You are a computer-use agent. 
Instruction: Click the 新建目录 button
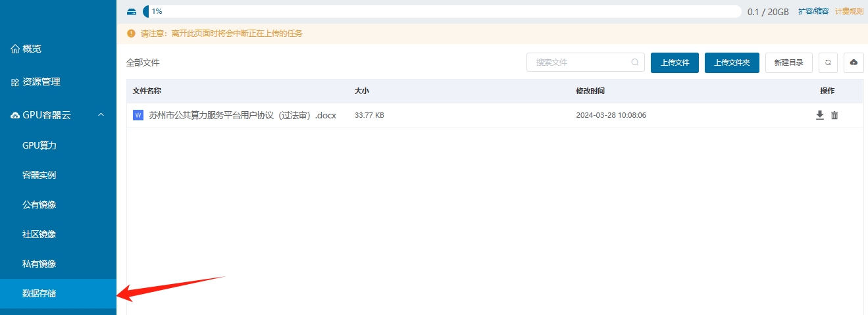click(789, 62)
